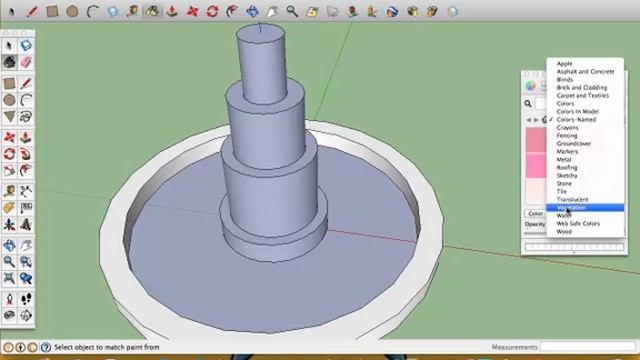This screenshot has height=360, width=640.
Task: Click the custom color wells strip
Action: coord(574,247)
